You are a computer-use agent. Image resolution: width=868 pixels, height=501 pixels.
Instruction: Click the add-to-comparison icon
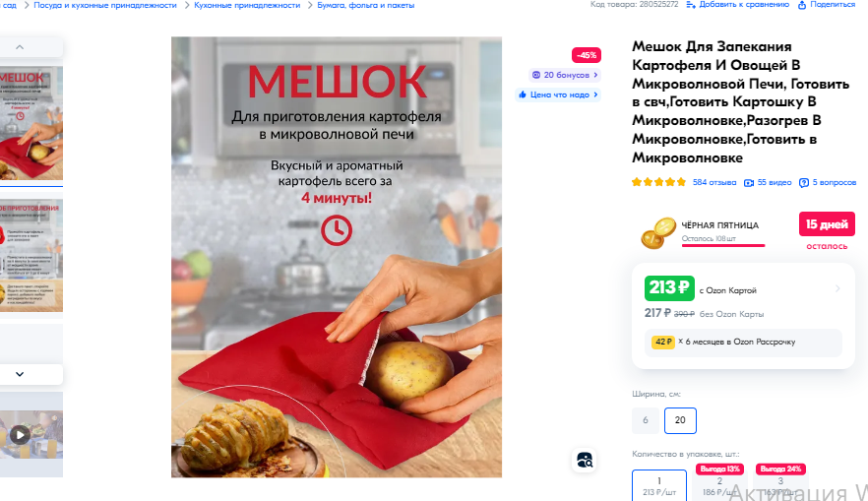pos(691,5)
